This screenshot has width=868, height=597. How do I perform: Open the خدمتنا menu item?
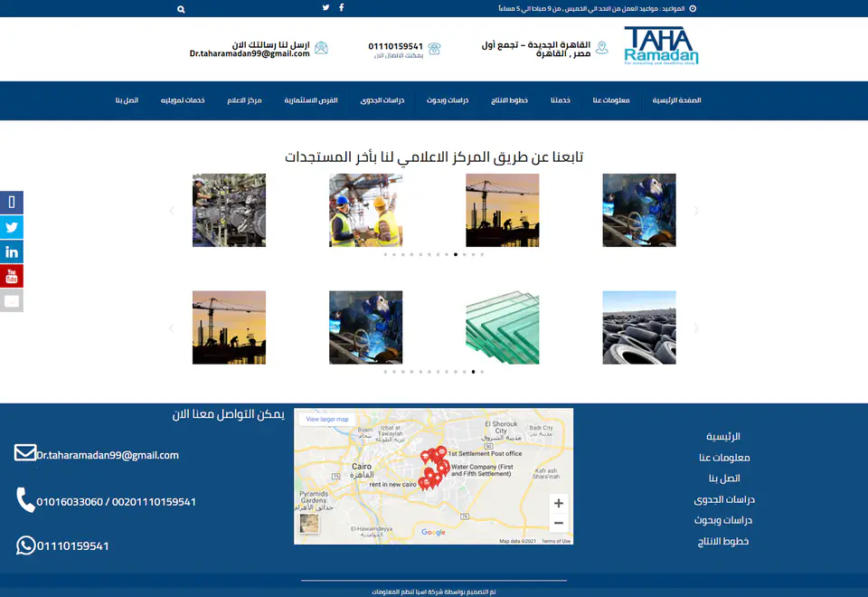(x=561, y=100)
